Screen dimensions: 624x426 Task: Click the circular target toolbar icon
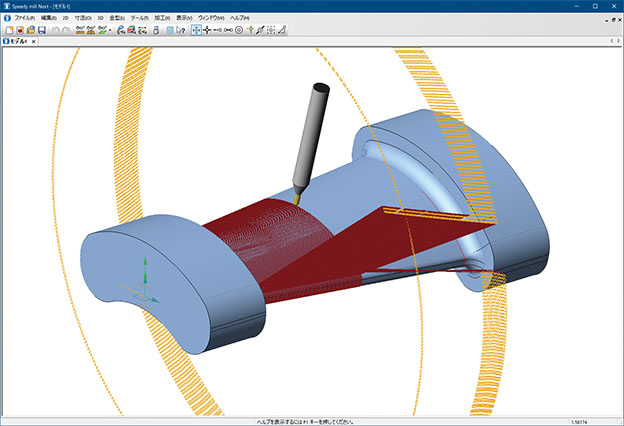coord(239,30)
